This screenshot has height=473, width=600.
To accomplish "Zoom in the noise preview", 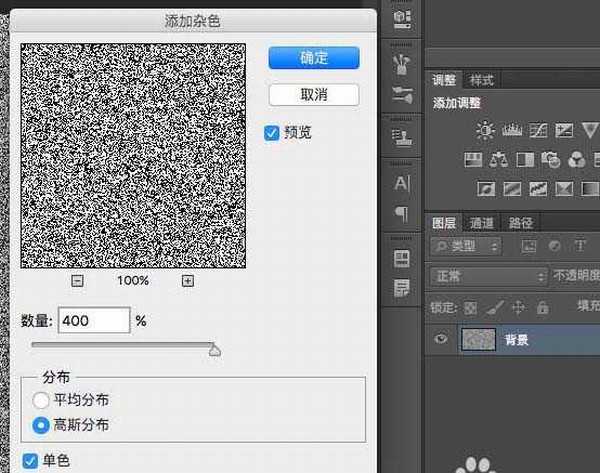I will point(187,281).
